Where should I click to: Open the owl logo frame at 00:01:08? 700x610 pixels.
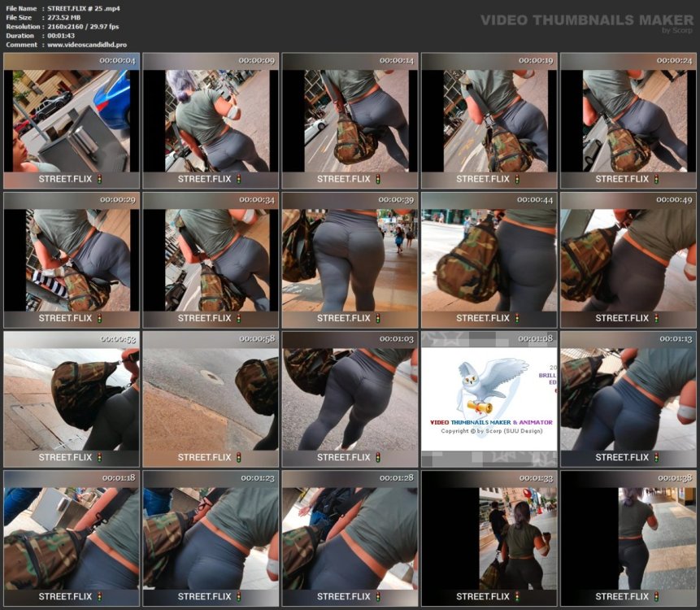pyautogui.click(x=489, y=399)
